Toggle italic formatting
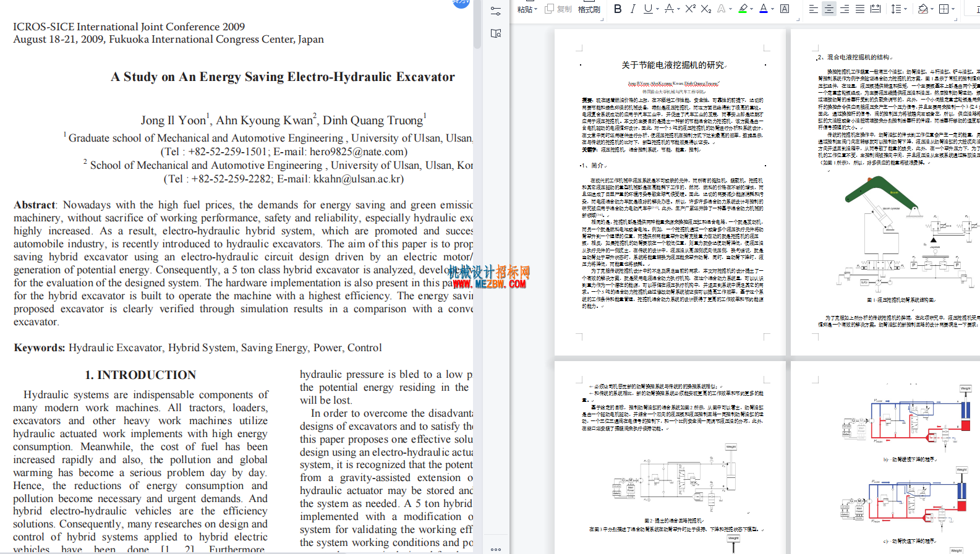This screenshot has width=980, height=554. coord(633,9)
